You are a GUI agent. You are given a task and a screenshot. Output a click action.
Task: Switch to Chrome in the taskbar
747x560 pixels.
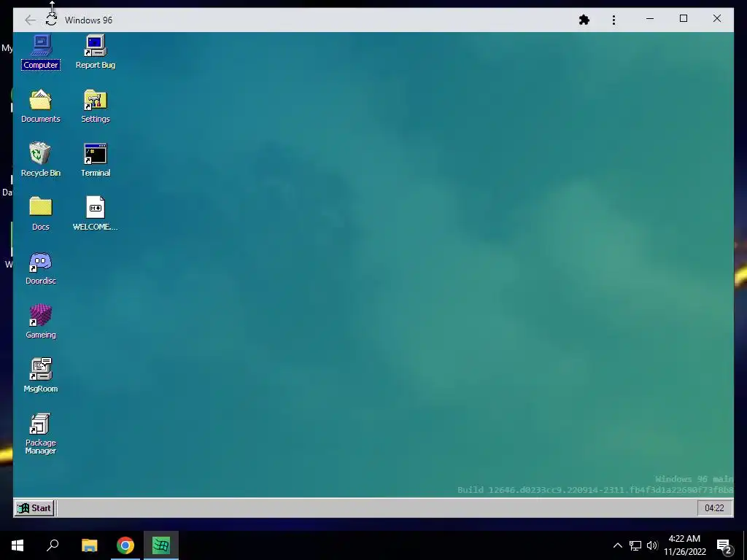pos(125,545)
